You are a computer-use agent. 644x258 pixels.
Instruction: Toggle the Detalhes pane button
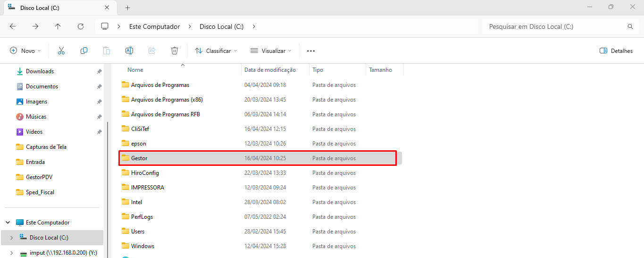coord(616,51)
